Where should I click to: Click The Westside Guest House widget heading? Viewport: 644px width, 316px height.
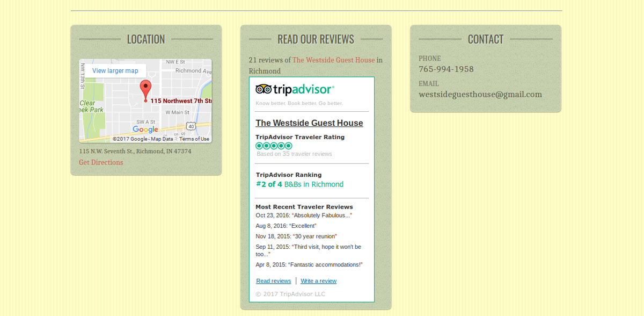click(x=309, y=123)
